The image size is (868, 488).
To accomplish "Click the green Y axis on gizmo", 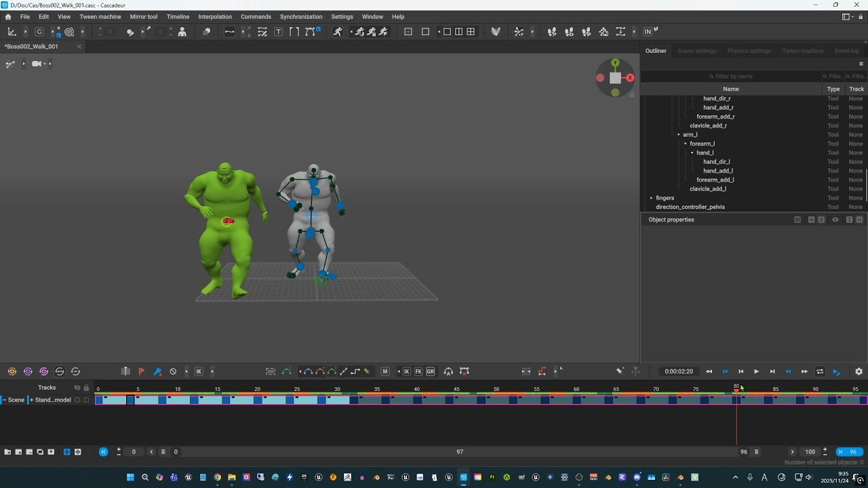I will pos(615,63).
